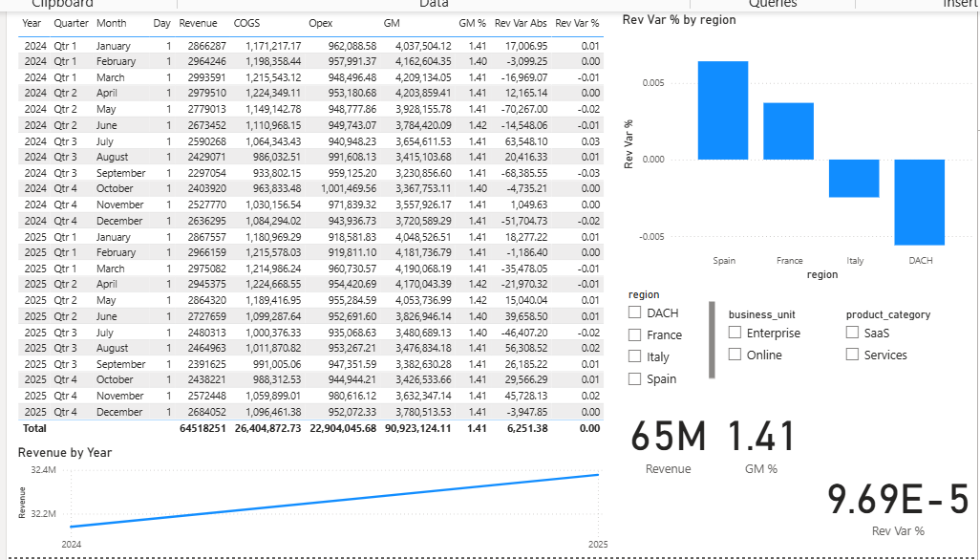Filter by SaaS product category

tap(852, 334)
